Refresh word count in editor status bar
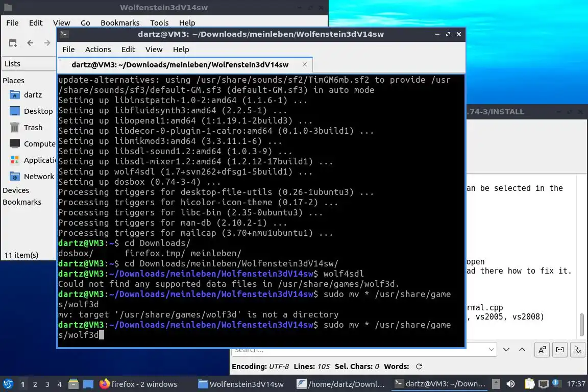The height and width of the screenshot is (392, 588). tap(419, 366)
